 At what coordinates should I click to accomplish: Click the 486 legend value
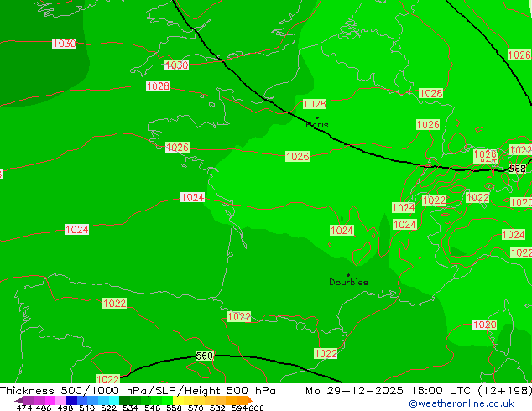[x=44, y=408]
